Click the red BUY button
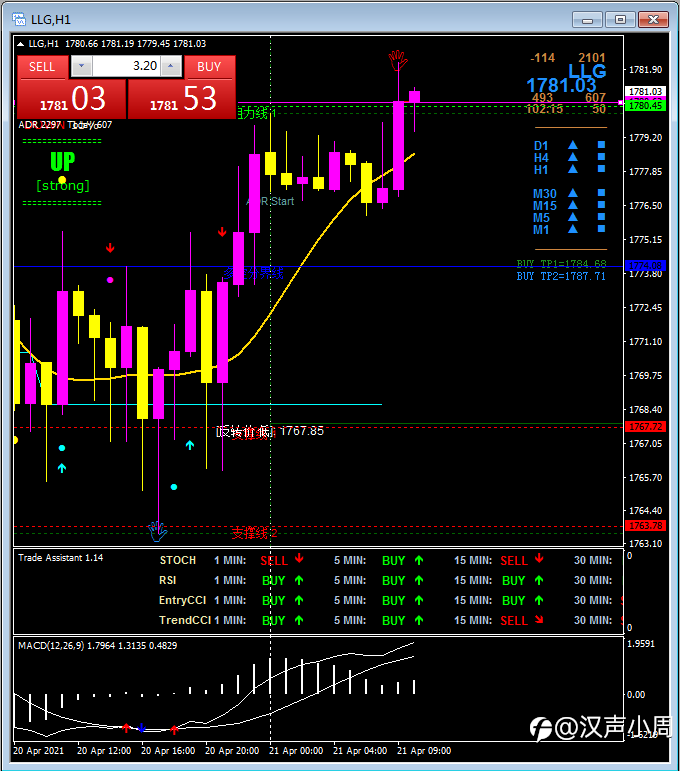This screenshot has width=680, height=771. click(209, 67)
